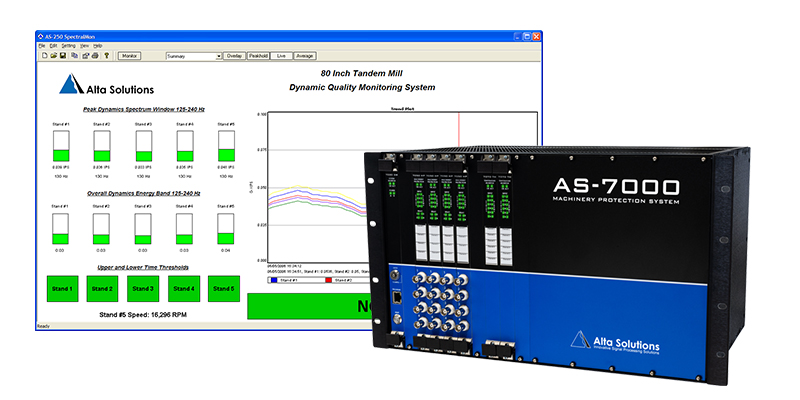Click the Overlay button
The height and width of the screenshot is (400, 800).
click(x=235, y=56)
